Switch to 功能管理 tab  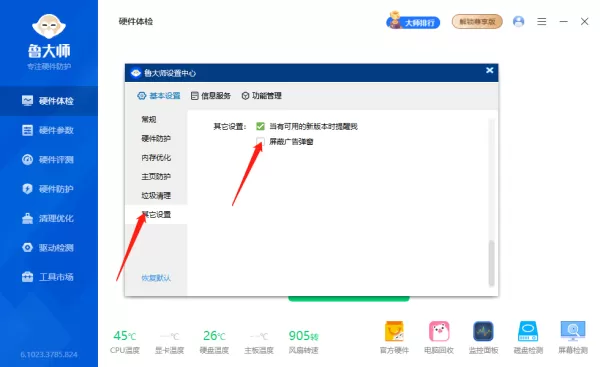[x=262, y=96]
